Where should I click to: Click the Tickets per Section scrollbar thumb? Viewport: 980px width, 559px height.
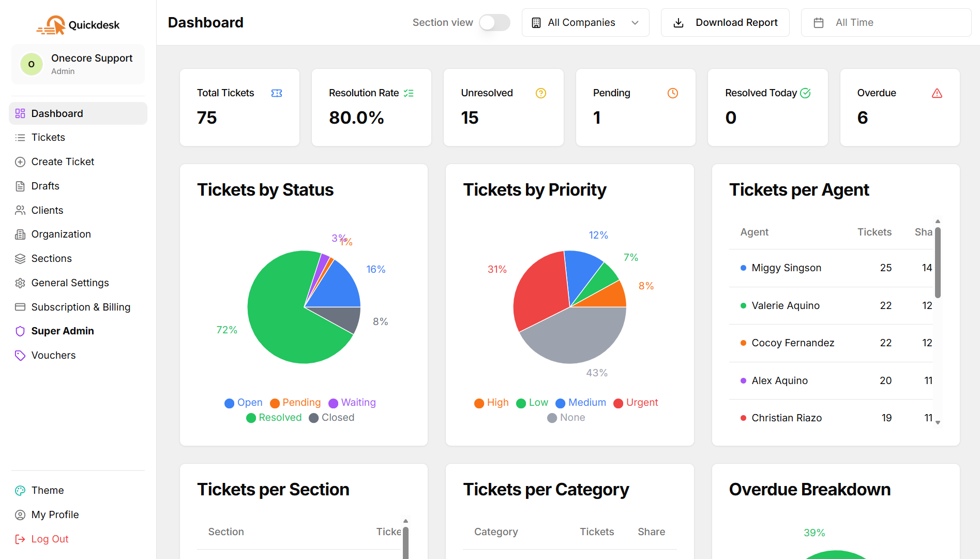(x=405, y=542)
